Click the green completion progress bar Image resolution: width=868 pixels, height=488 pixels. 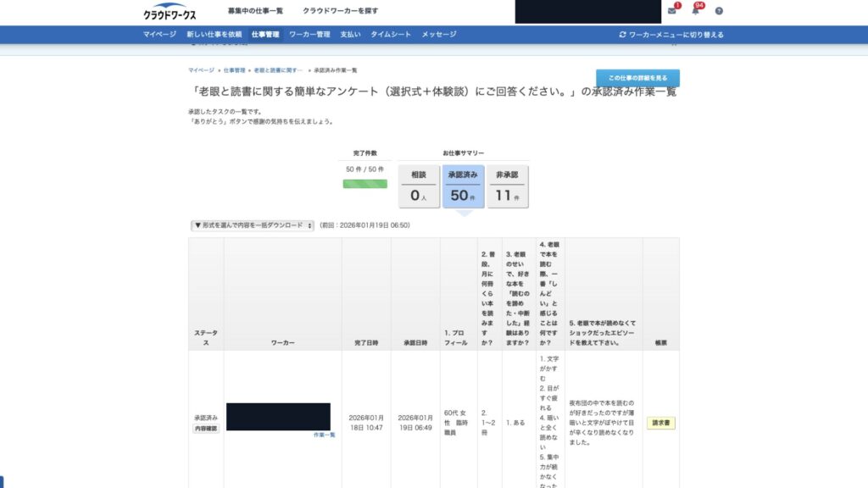pyautogui.click(x=364, y=184)
